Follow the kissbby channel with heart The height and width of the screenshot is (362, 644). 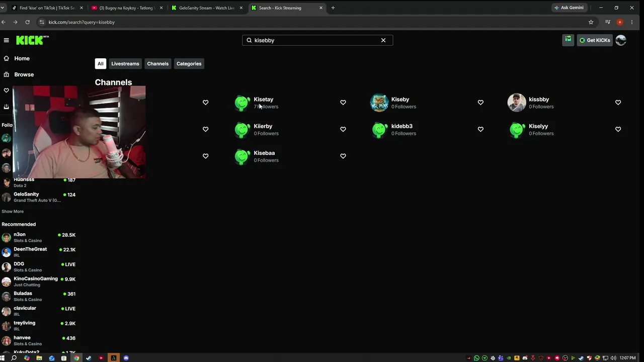click(618, 103)
